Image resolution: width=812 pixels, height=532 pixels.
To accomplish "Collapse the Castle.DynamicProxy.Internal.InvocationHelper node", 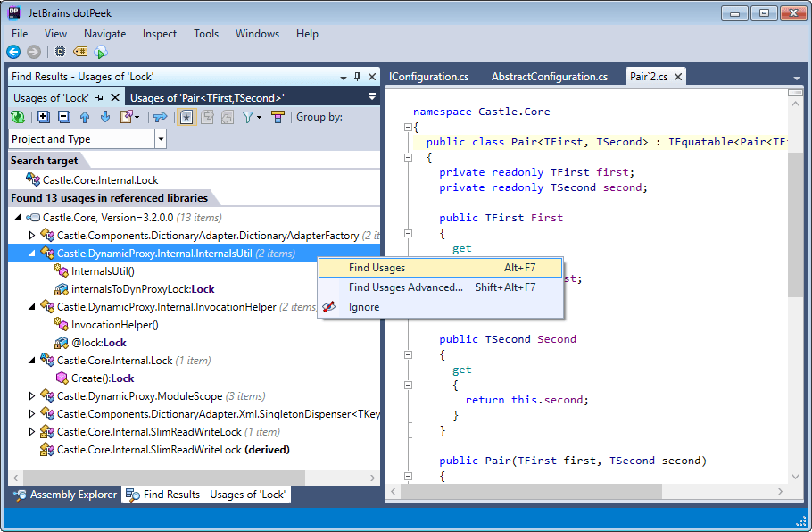I will 33,307.
